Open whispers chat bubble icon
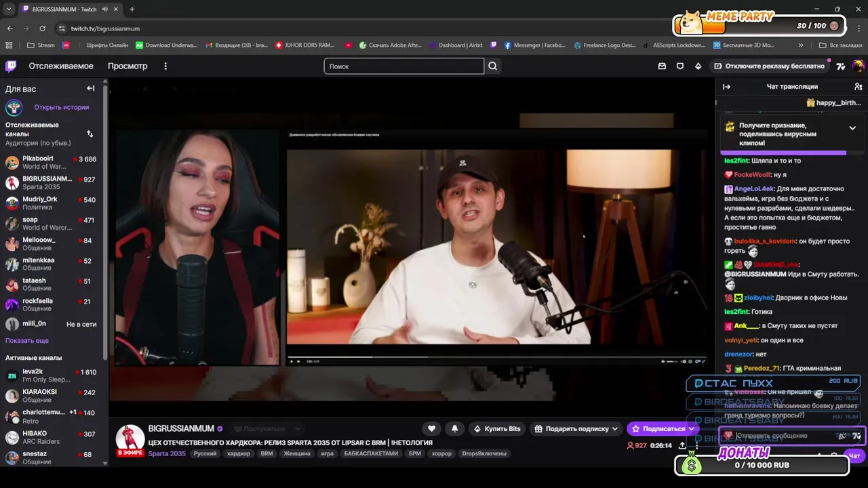Image resolution: width=868 pixels, height=488 pixels. pyautogui.click(x=680, y=66)
